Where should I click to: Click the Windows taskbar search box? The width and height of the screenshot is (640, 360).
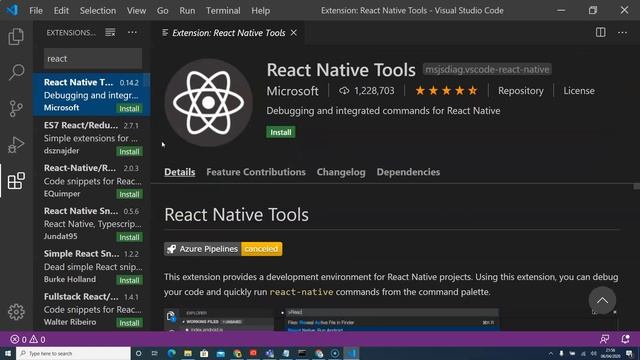(x=73, y=353)
